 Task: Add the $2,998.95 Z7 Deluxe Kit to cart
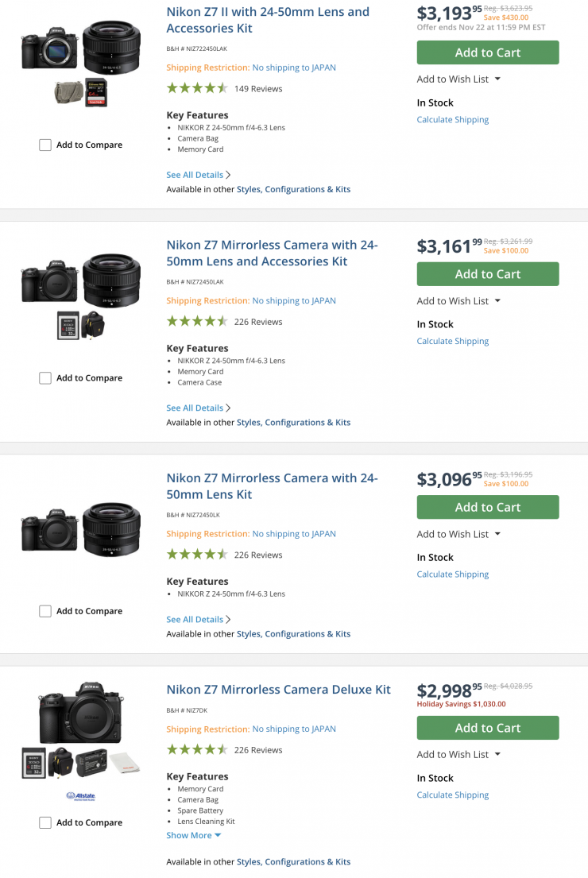click(x=487, y=728)
